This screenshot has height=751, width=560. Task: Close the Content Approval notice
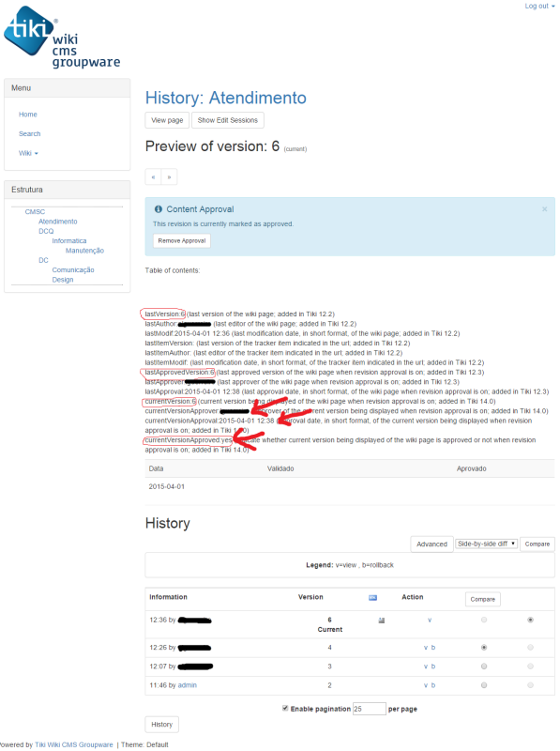[x=544, y=209]
